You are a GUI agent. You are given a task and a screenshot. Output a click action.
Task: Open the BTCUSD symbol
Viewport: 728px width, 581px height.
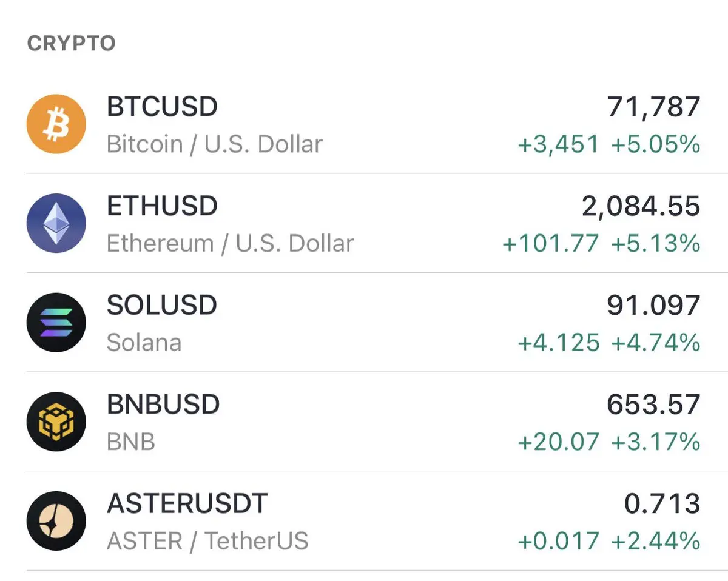(x=162, y=107)
